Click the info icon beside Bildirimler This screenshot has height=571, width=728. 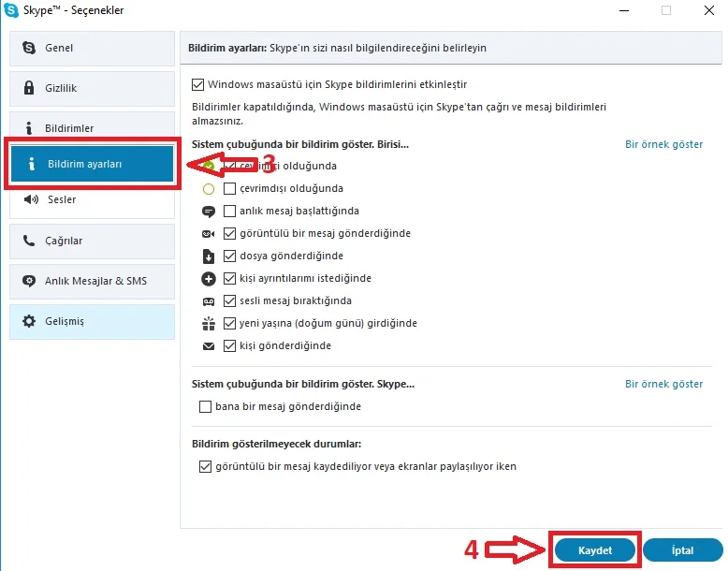[x=29, y=127]
